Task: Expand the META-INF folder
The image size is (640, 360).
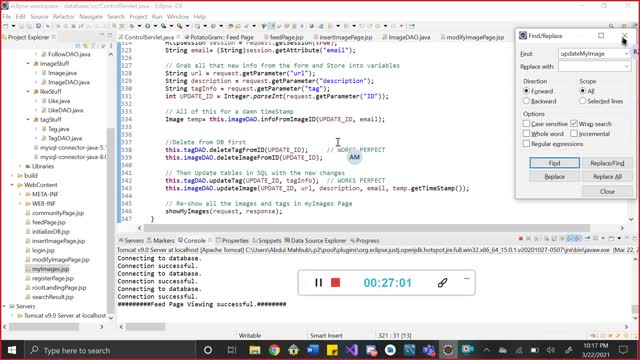Action: pos(20,194)
